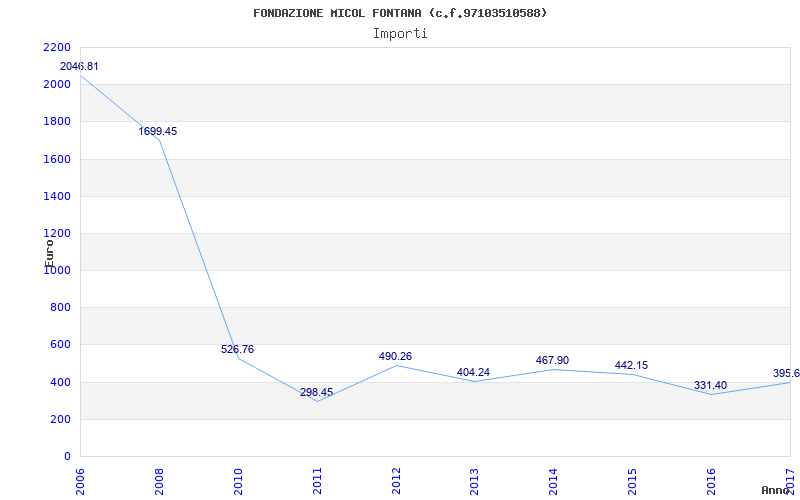Select the 331.40 data label
The width and height of the screenshot is (800, 500).
pyautogui.click(x=710, y=385)
